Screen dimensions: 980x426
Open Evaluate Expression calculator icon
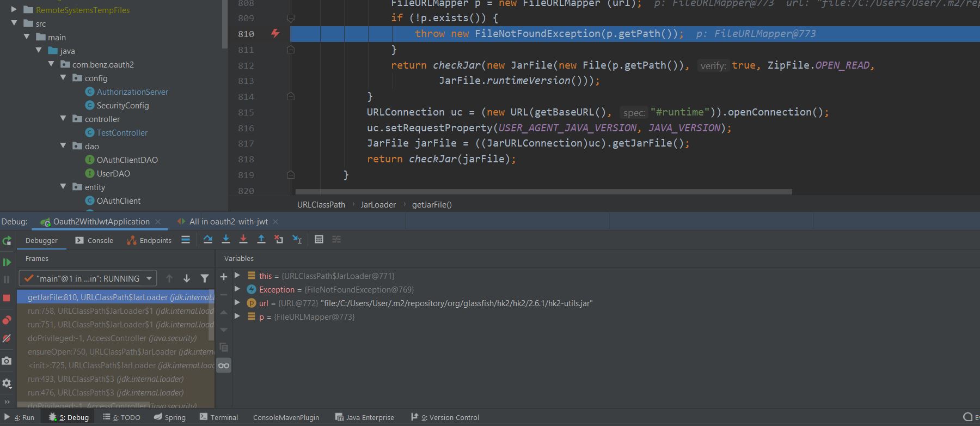(319, 240)
